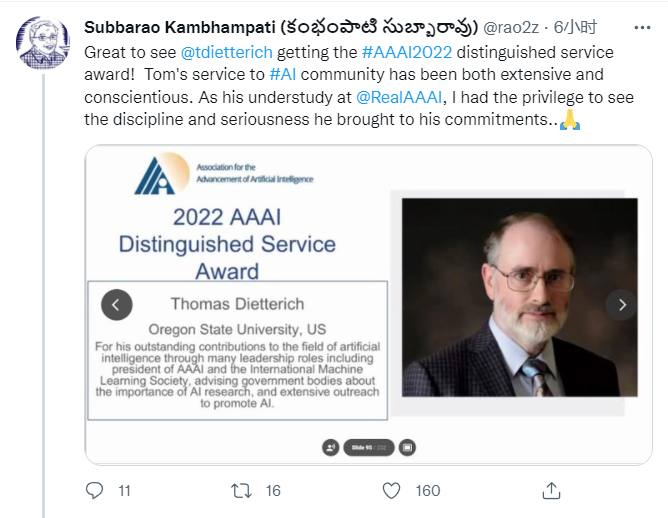
Task: Go to previous slide arrow
Action: (117, 304)
